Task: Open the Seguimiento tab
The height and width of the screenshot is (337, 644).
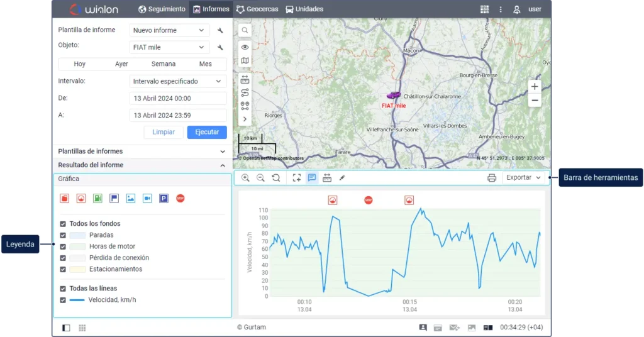Action: pyautogui.click(x=162, y=9)
